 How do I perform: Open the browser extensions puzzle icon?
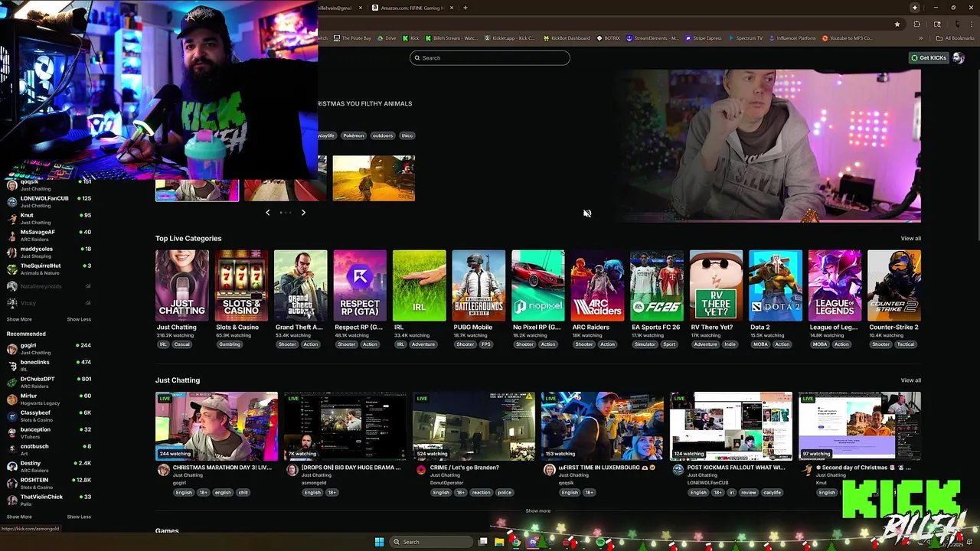point(917,24)
